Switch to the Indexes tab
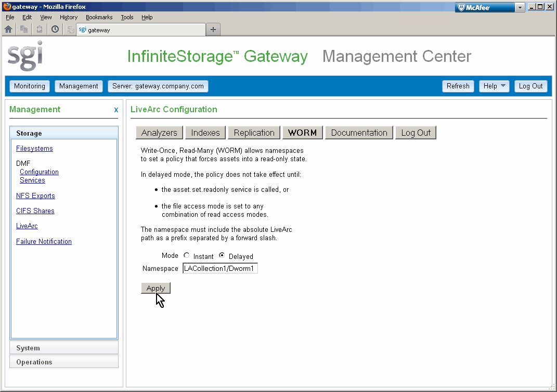This screenshot has width=557, height=392. pyautogui.click(x=205, y=133)
